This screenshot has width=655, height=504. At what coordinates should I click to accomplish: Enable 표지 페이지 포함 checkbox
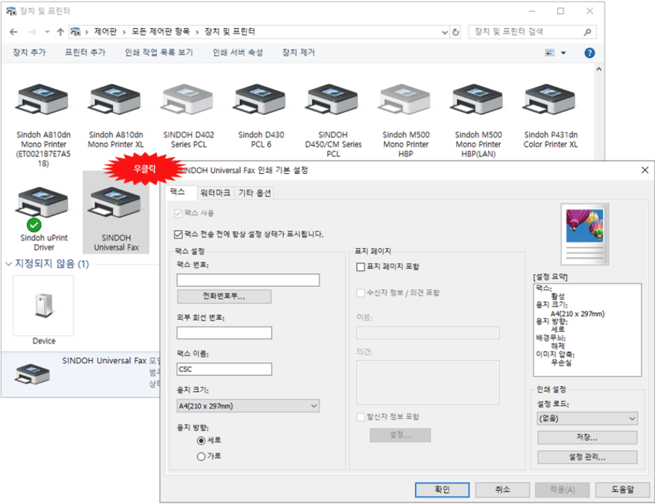pos(361,266)
